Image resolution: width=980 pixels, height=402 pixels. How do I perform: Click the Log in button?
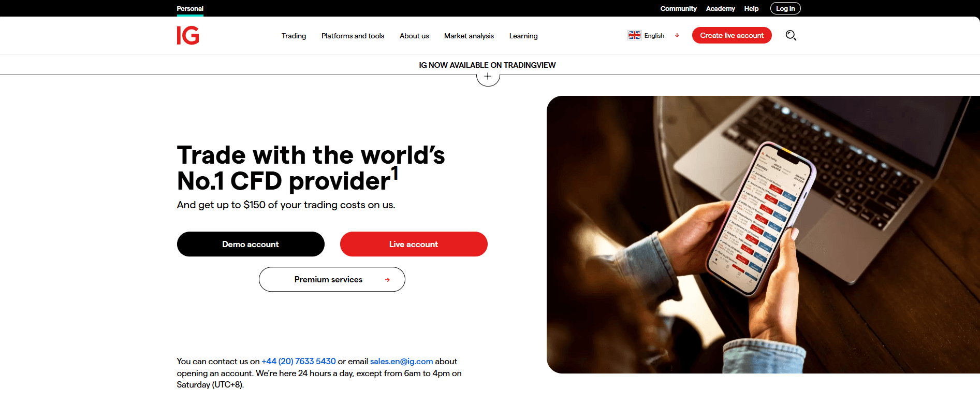[x=785, y=8]
